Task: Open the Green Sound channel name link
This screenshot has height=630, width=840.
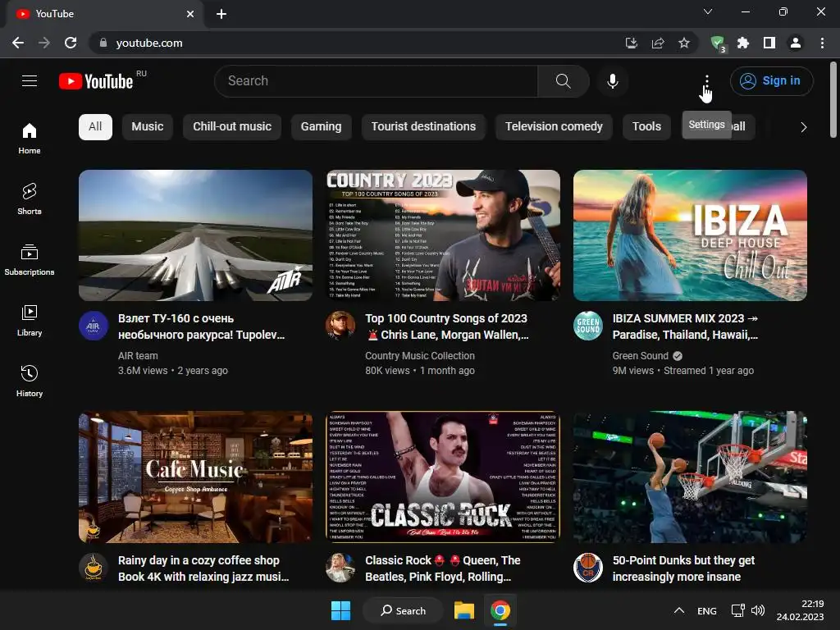Action: [640, 356]
